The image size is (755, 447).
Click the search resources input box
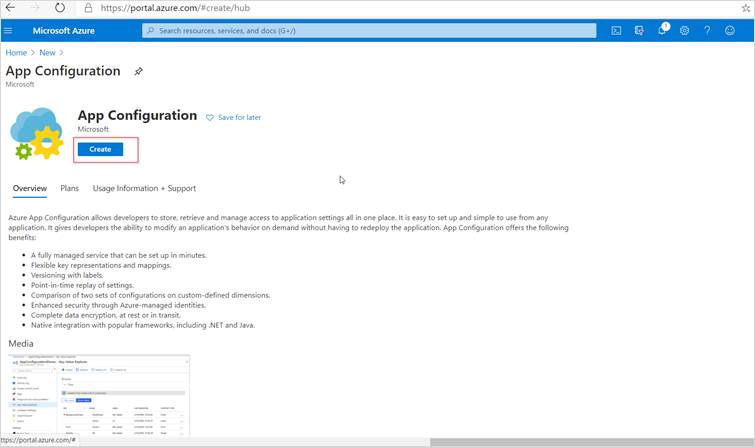tap(370, 31)
